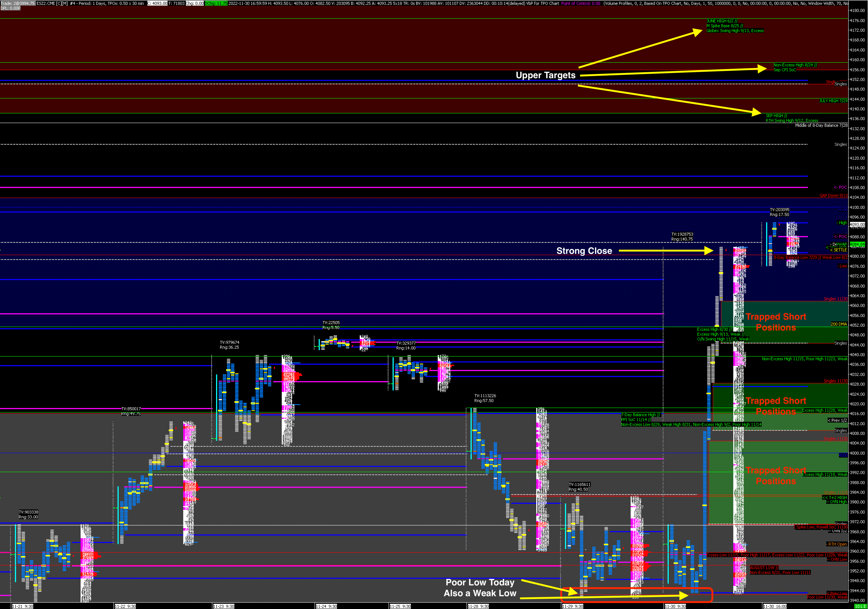Click the 11-21 9:30 date axis label
Image resolution: width=868 pixels, height=609 pixels.
(x=23, y=606)
